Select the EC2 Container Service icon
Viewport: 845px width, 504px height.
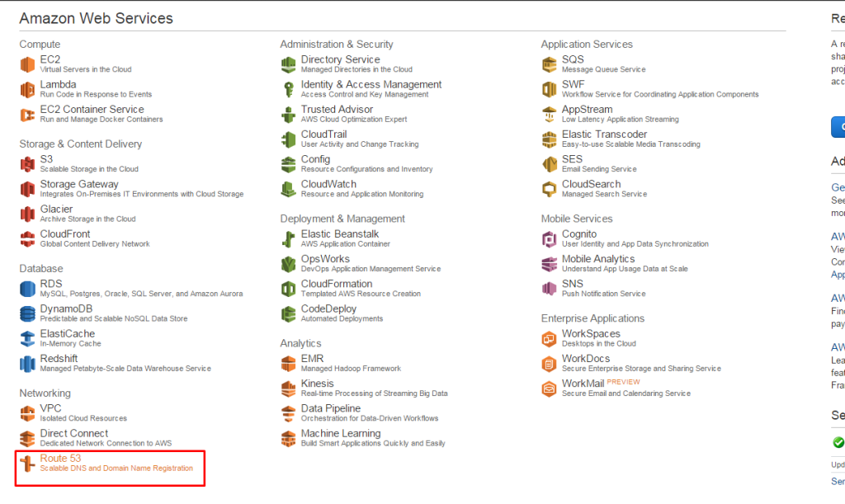point(27,115)
